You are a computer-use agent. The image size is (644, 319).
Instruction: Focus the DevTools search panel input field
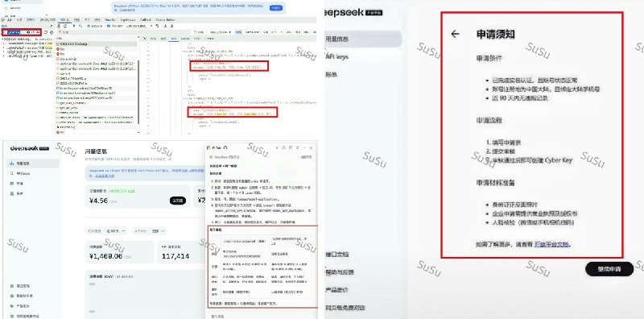[22, 32]
